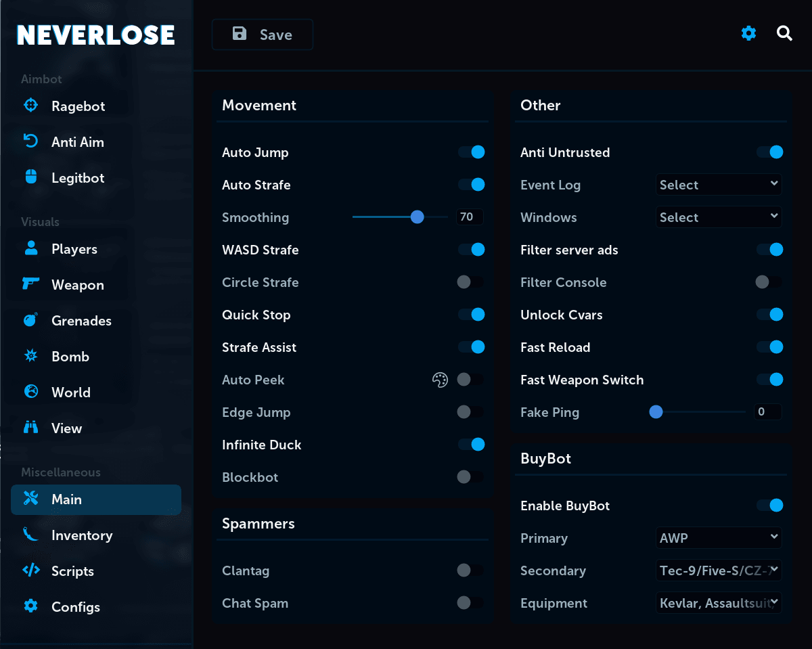Click the NEVERLOSE logo
This screenshot has width=812, height=649.
[96, 35]
